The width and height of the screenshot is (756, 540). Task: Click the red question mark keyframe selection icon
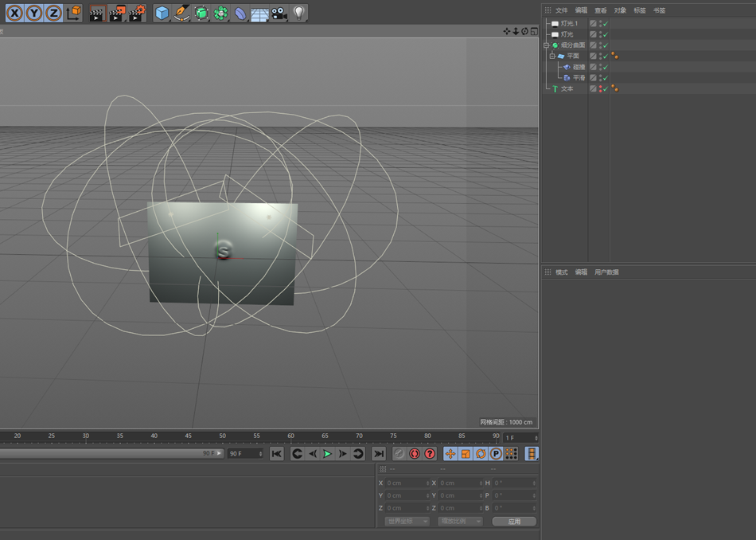point(430,454)
